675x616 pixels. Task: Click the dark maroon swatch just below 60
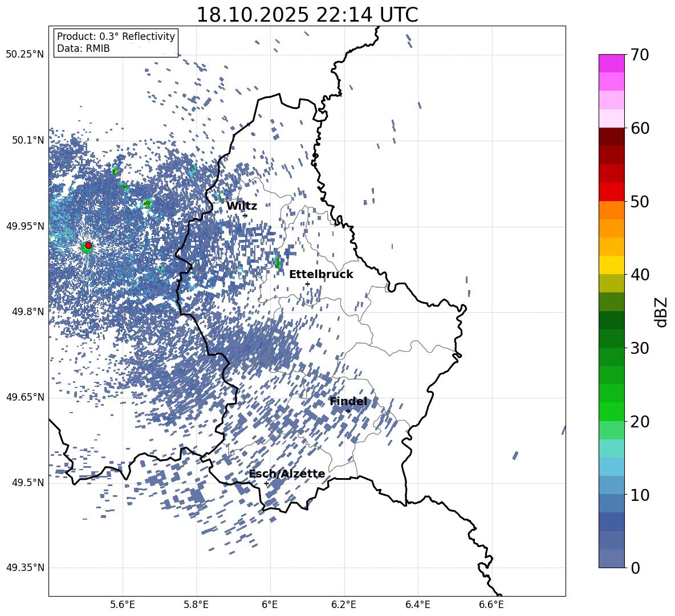click(611, 137)
